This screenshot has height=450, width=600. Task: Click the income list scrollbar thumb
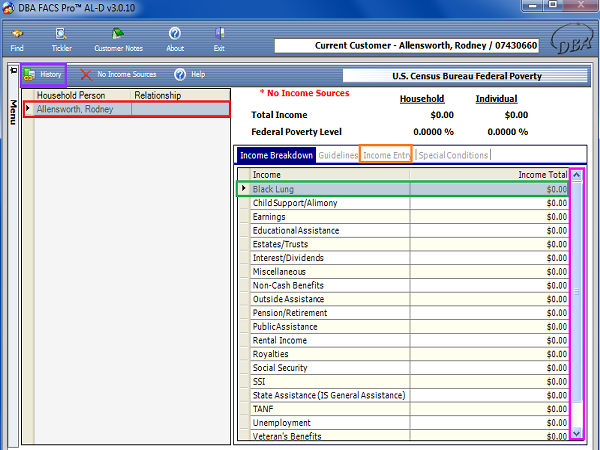[x=577, y=292]
